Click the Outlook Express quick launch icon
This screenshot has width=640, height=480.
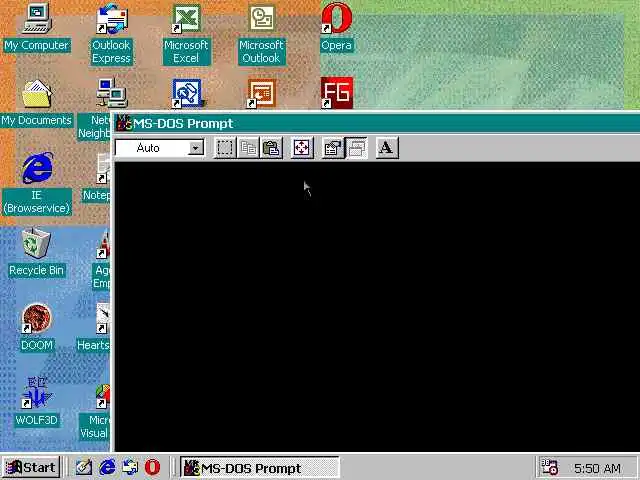click(130, 467)
